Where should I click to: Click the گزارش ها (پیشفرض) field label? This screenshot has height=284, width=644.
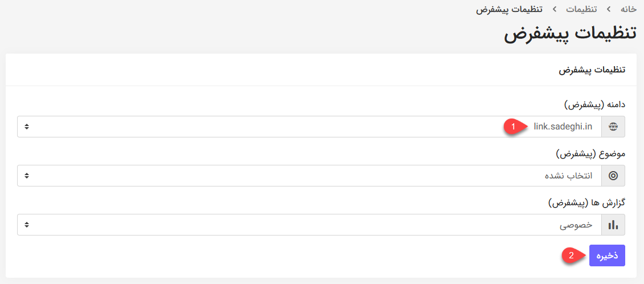click(x=586, y=204)
